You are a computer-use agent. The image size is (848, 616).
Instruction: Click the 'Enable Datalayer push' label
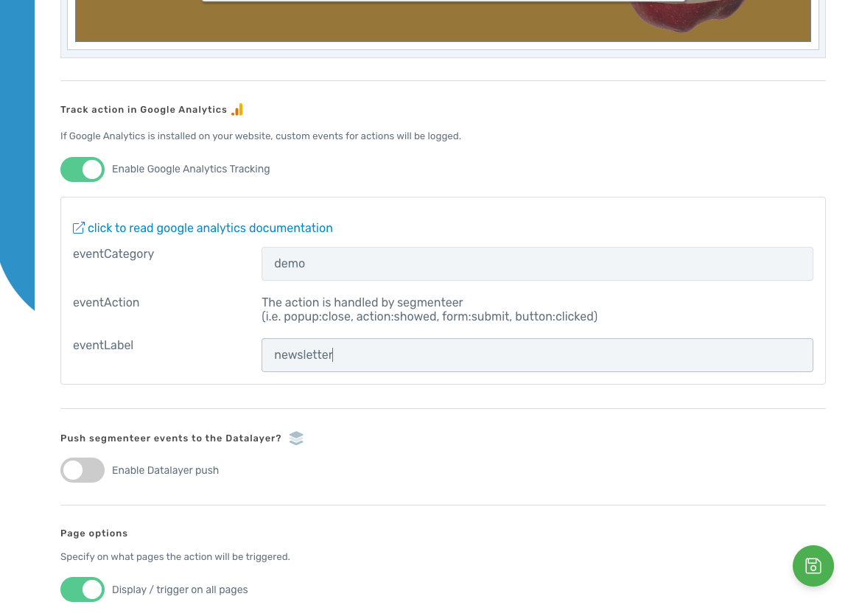(166, 471)
